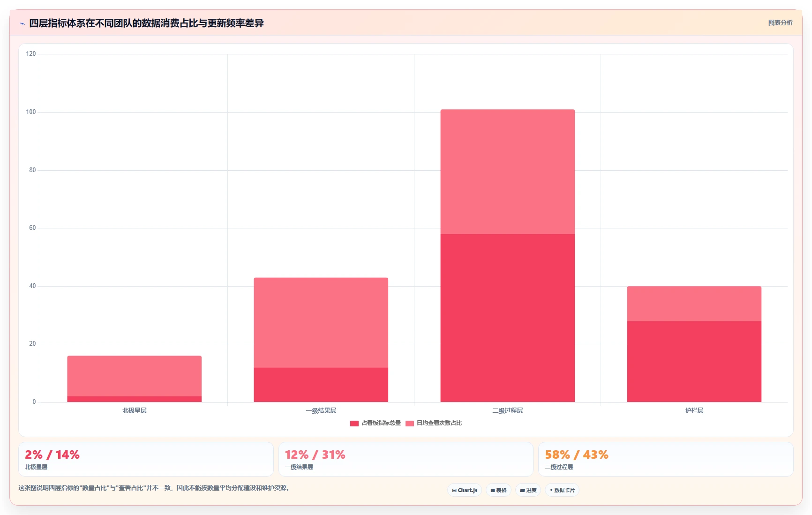Image resolution: width=812 pixels, height=515 pixels.
Task: Toggle the 日均查看次数占比 legend swatch
Action: [410, 424]
